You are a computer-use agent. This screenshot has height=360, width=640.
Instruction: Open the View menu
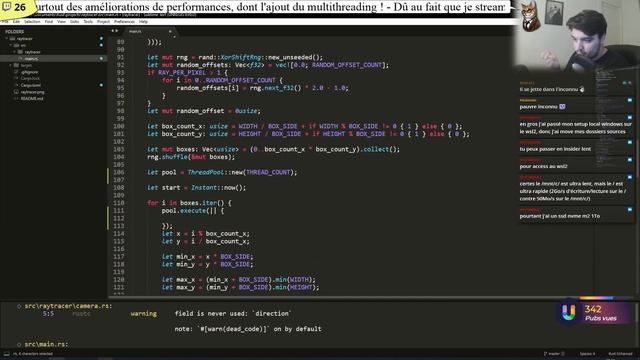[61, 22]
